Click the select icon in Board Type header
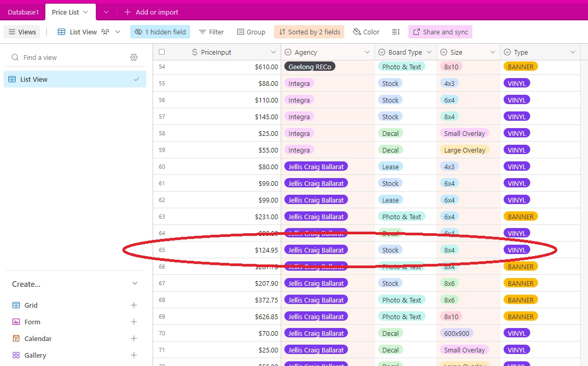This screenshot has width=588, height=366. coord(382,52)
